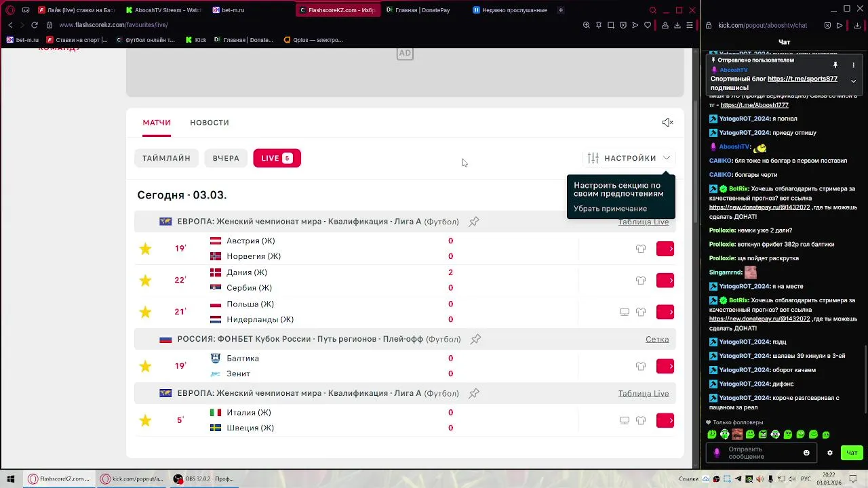
Task: Dismiss tooltip via Убрать примечание
Action: (x=610, y=209)
